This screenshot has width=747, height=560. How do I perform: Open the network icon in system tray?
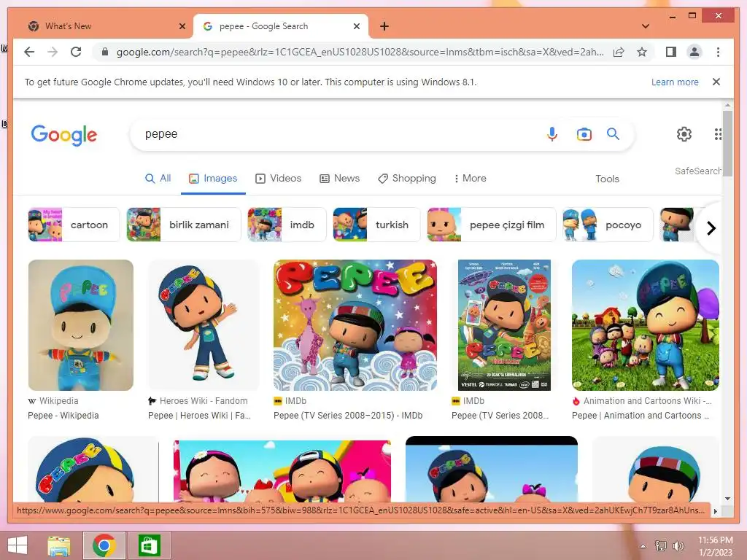click(x=661, y=545)
